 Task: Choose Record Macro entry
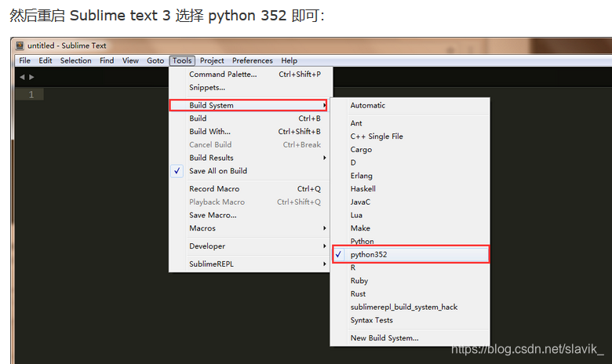[250, 189]
